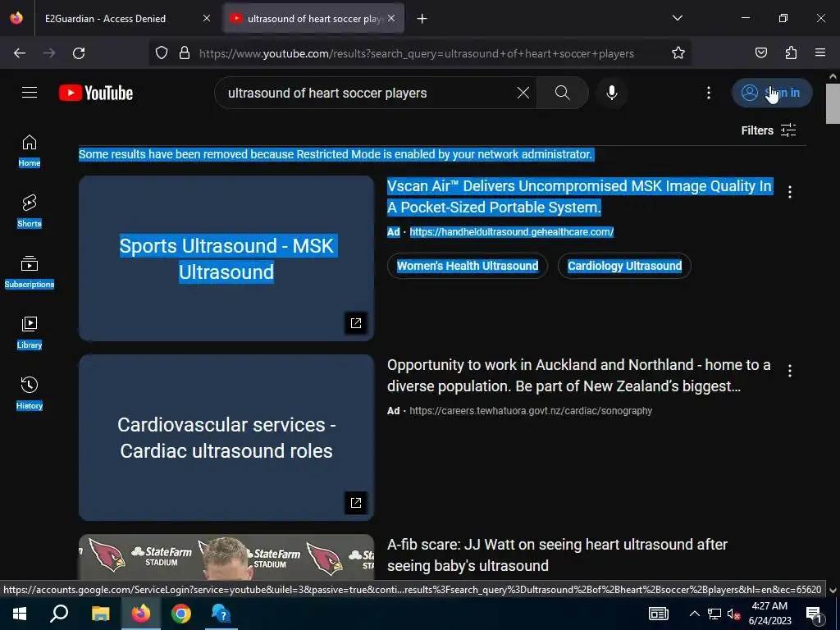Show hidden system tray icons
The width and height of the screenshot is (840, 630).
pos(694,614)
